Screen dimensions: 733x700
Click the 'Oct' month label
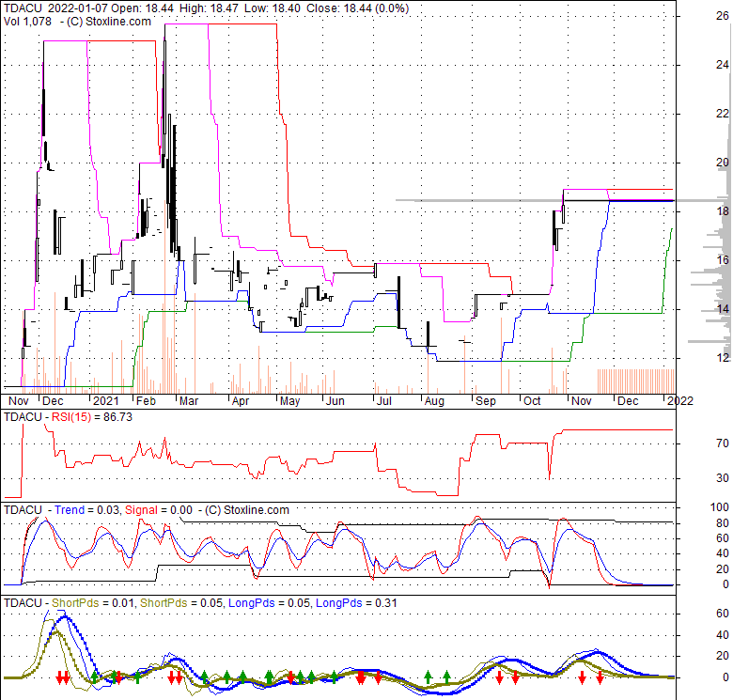[532, 401]
